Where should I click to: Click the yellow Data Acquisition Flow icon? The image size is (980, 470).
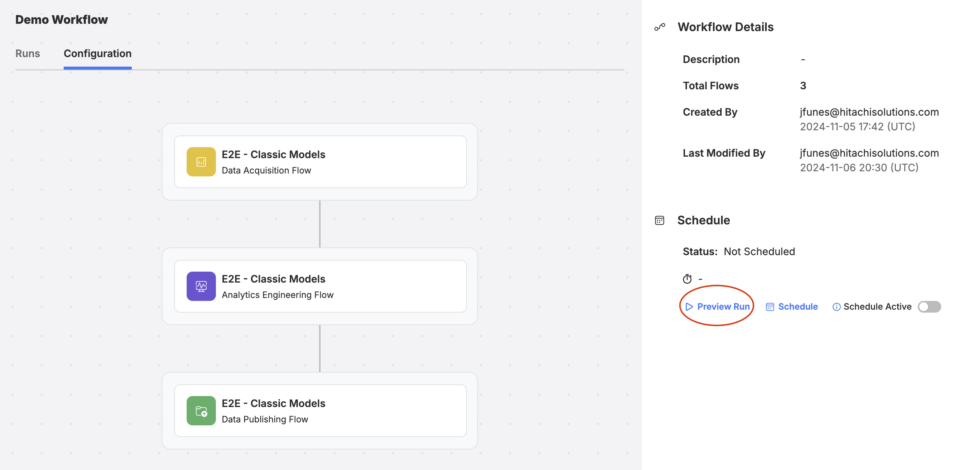201,162
